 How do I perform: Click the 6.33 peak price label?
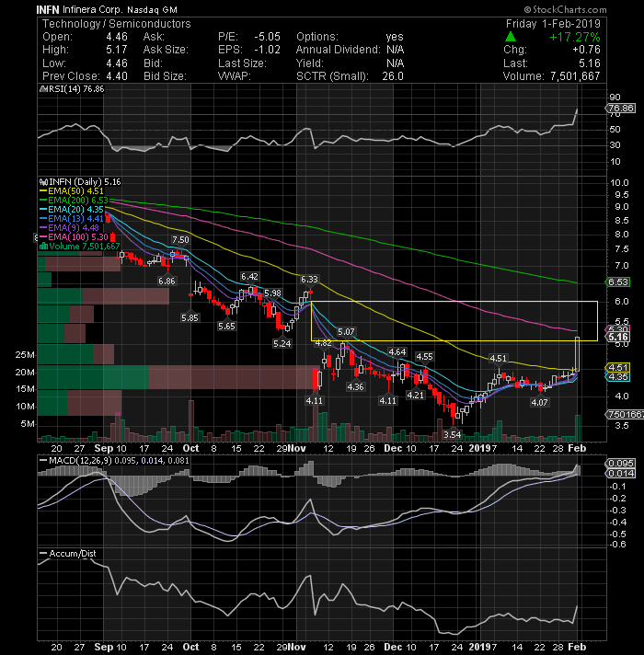[x=309, y=279]
